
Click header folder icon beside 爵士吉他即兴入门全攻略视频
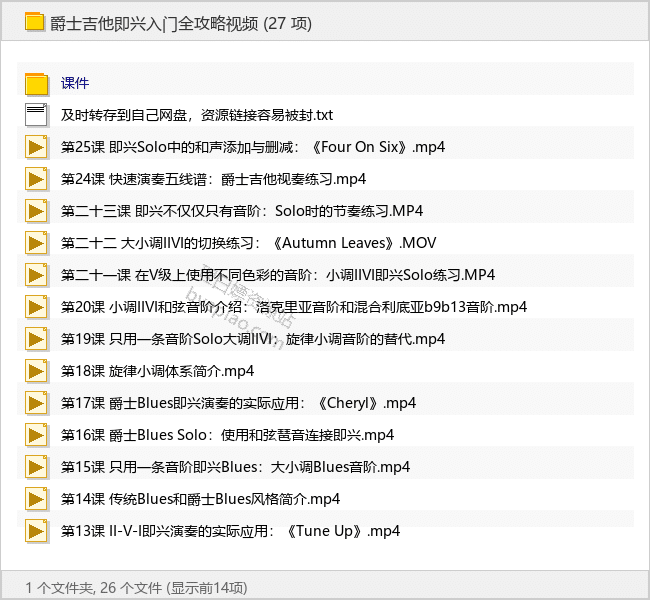[x=34, y=22]
